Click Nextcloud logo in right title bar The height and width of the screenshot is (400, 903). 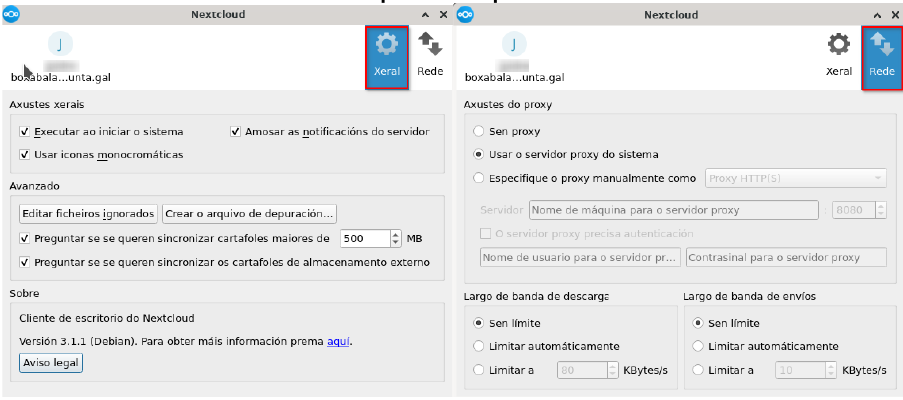point(465,15)
